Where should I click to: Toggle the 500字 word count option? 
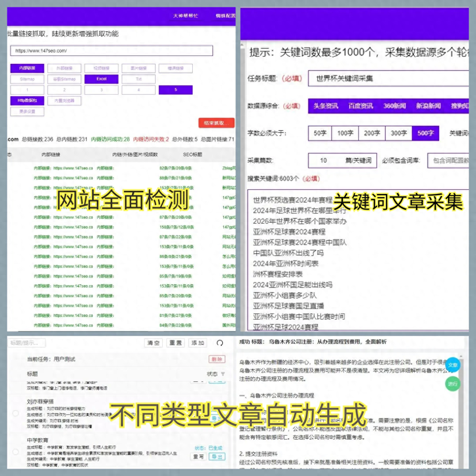coord(425,133)
